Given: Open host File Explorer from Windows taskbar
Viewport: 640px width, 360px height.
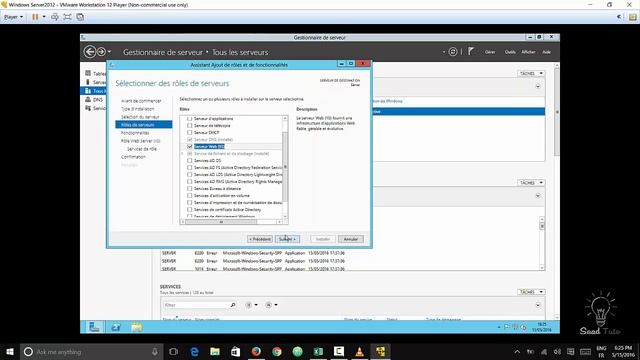Looking at the screenshot, I should pyautogui.click(x=215, y=351).
